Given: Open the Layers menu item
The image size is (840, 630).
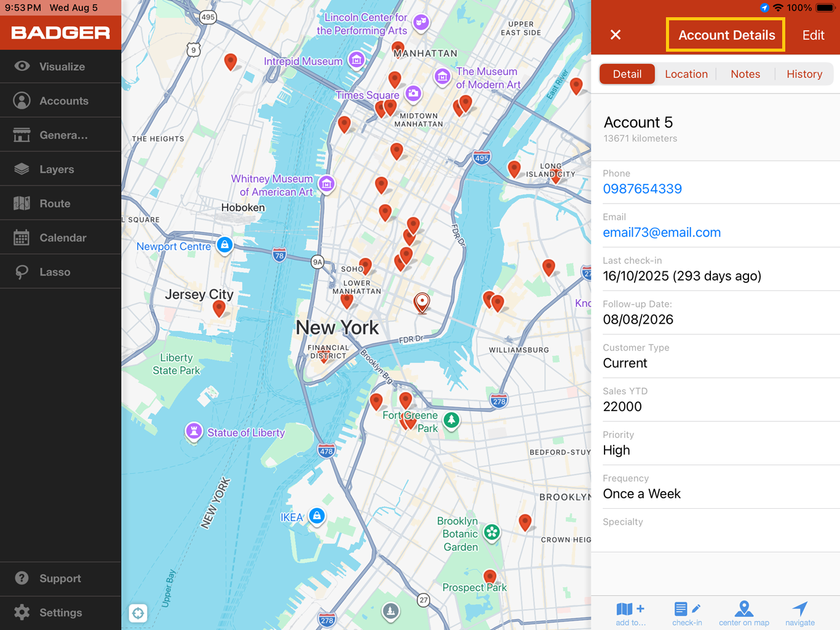Looking at the screenshot, I should pos(60,169).
